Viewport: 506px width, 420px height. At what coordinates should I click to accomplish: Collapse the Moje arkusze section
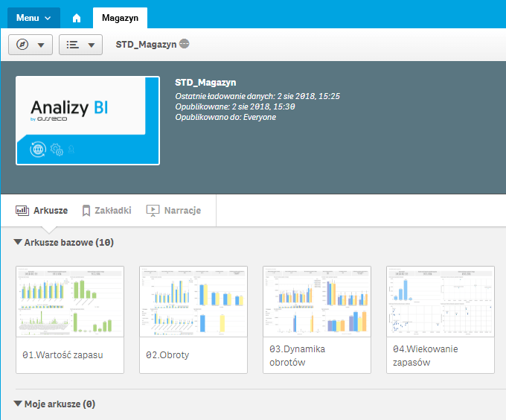pyautogui.click(x=18, y=404)
